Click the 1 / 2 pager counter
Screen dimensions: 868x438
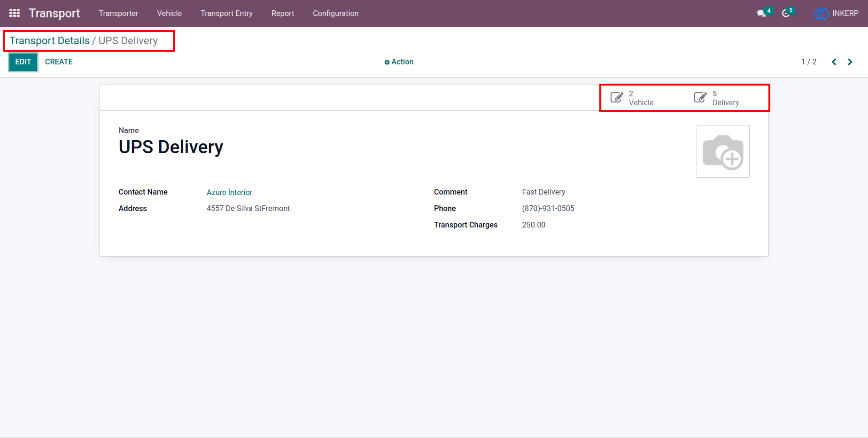(809, 62)
